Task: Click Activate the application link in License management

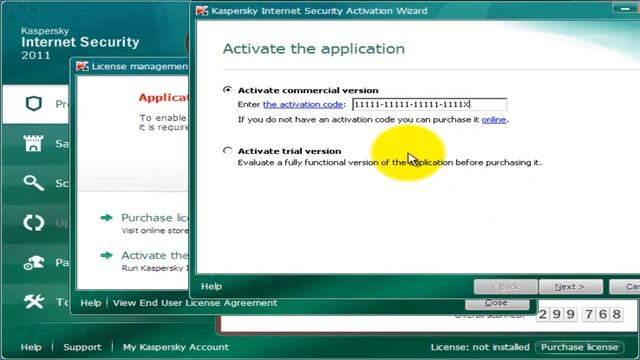Action: tap(155, 256)
